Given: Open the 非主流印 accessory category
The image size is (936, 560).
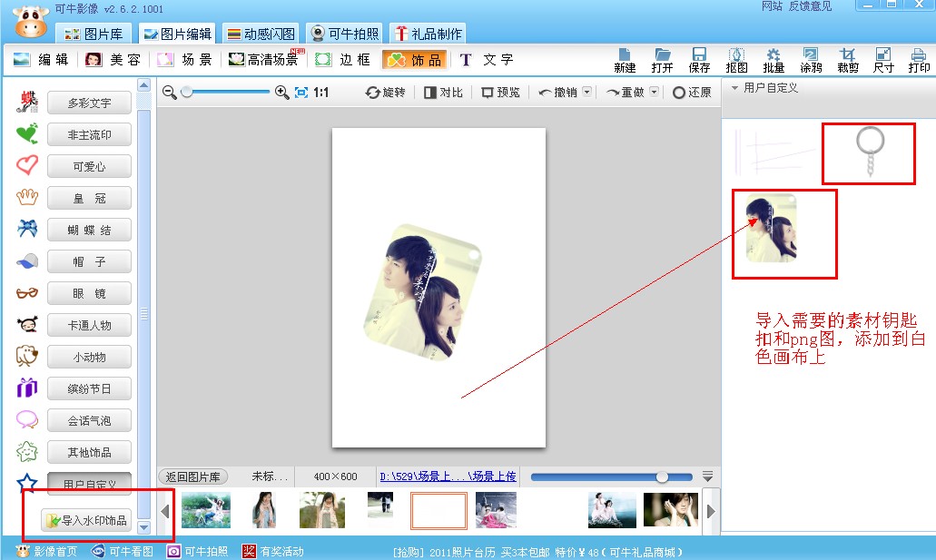Looking at the screenshot, I should click(90, 135).
